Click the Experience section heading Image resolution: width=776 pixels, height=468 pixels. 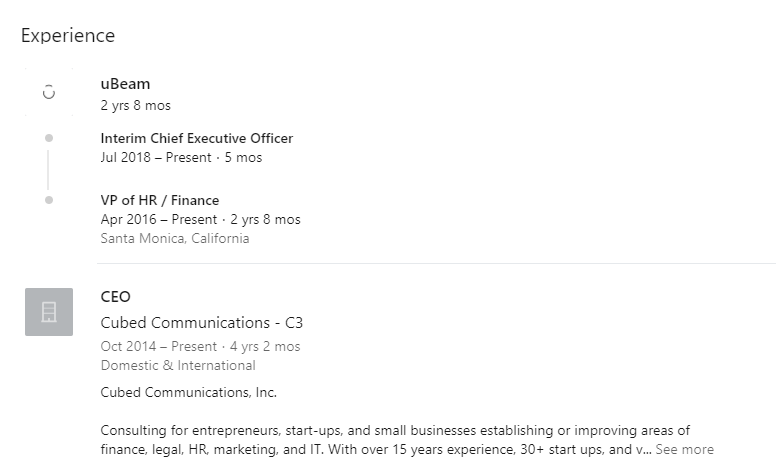68,36
